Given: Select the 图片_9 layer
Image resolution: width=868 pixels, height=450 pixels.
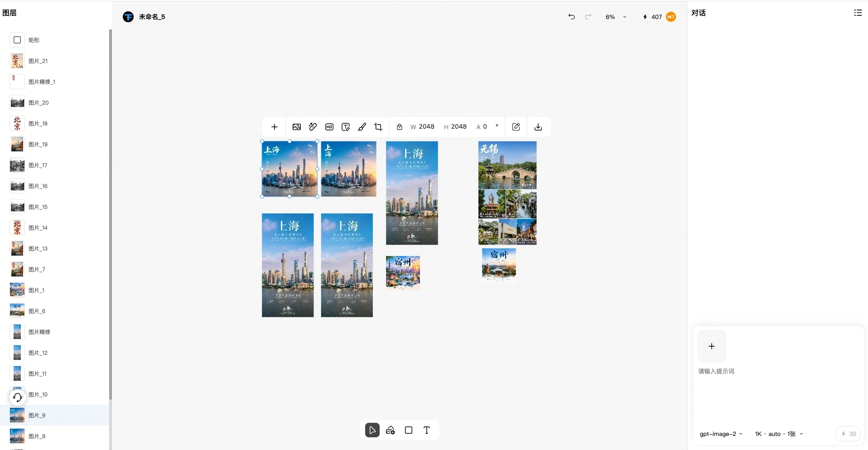Looking at the screenshot, I should pyautogui.click(x=54, y=415).
